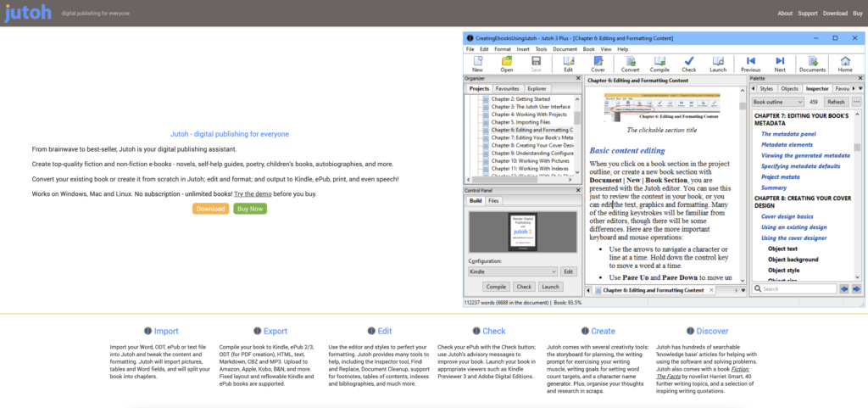Switch to the Files tab in Control Panel

493,201
